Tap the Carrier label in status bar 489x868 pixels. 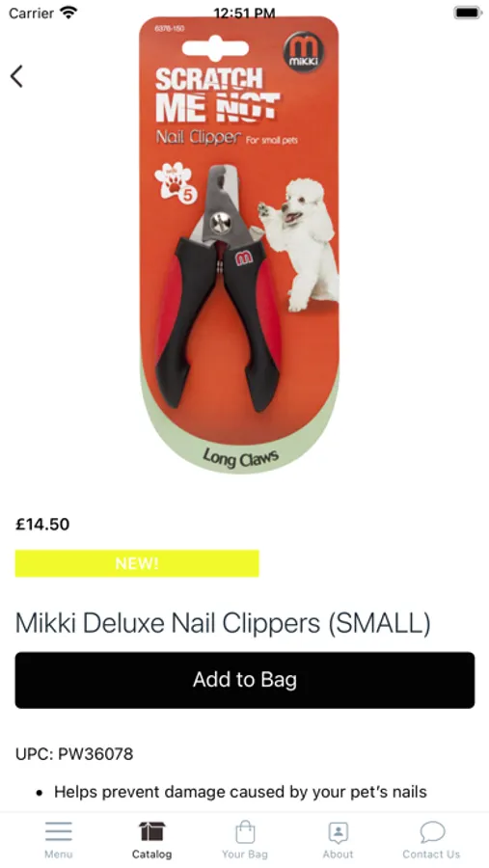pos(31,13)
